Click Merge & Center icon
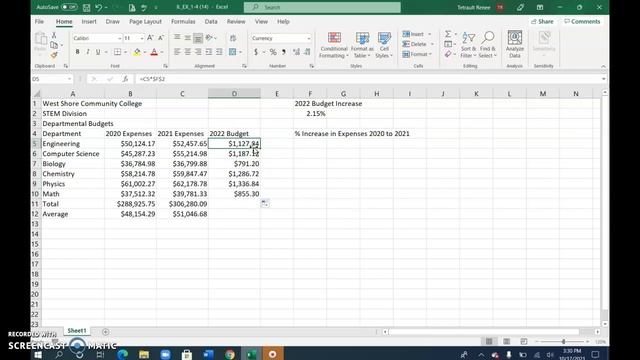This screenshot has width=640, height=360. [x=233, y=52]
